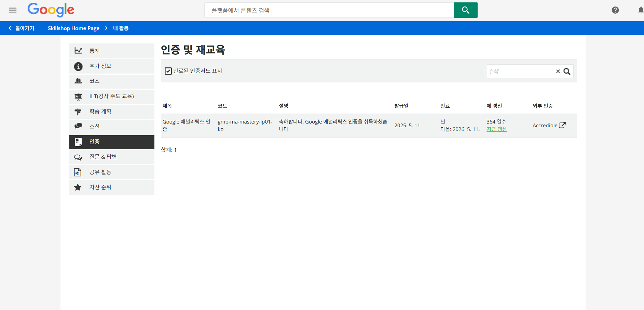Select ILT(강사 주도 교육) menu item
Screen dimensions: 644x310
point(112,96)
